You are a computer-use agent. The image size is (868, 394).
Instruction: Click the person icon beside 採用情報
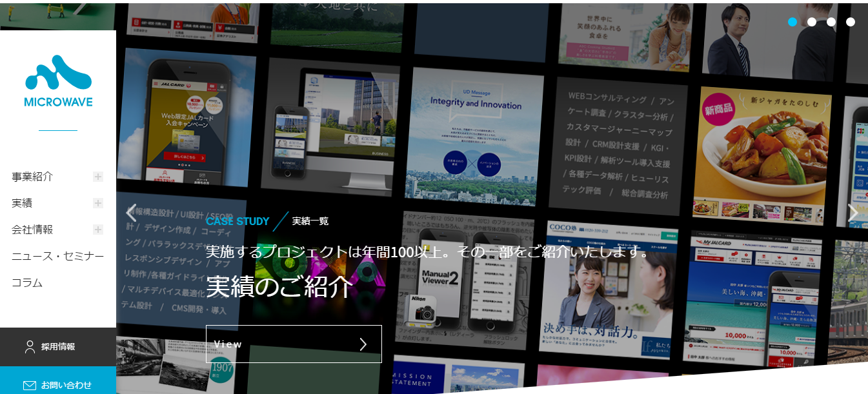pyautogui.click(x=30, y=347)
